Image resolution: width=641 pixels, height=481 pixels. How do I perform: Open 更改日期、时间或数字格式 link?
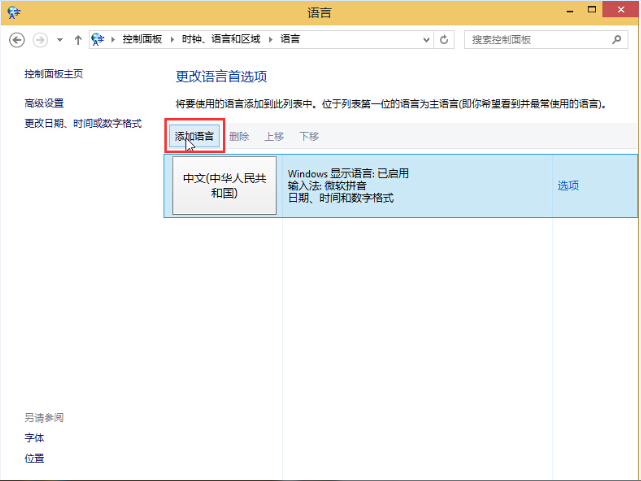tap(83, 123)
